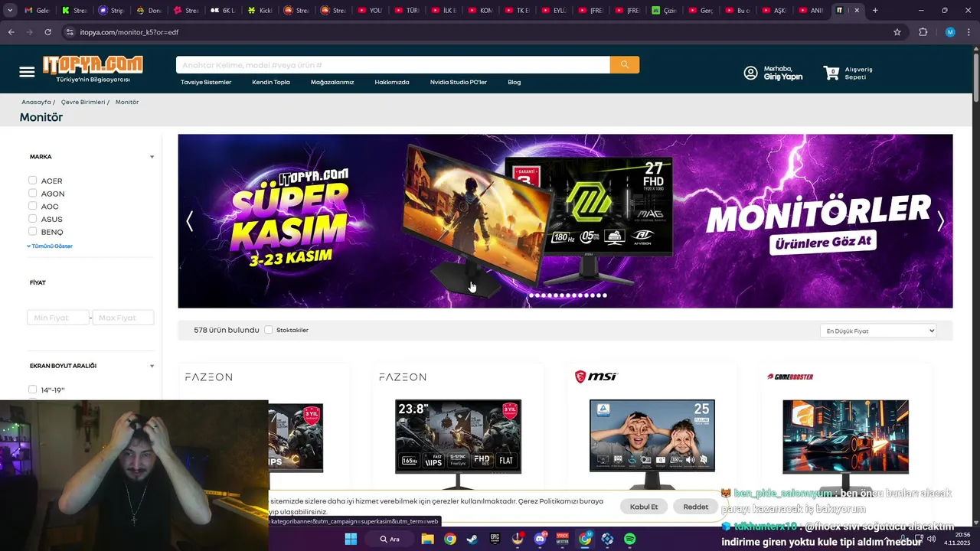Image resolution: width=980 pixels, height=551 pixels.
Task: Click Ürünlere Göz At banner button
Action: point(823,242)
